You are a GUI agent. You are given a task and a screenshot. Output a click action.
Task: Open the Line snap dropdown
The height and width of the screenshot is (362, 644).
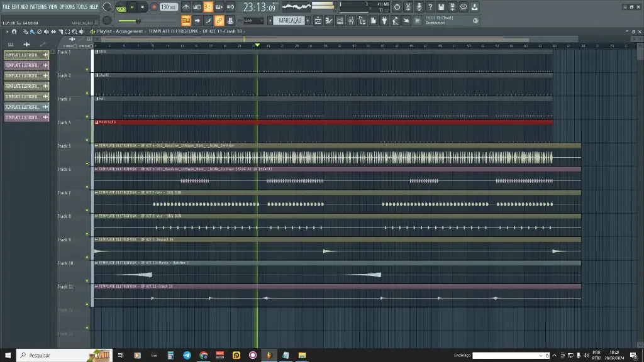[x=253, y=21]
